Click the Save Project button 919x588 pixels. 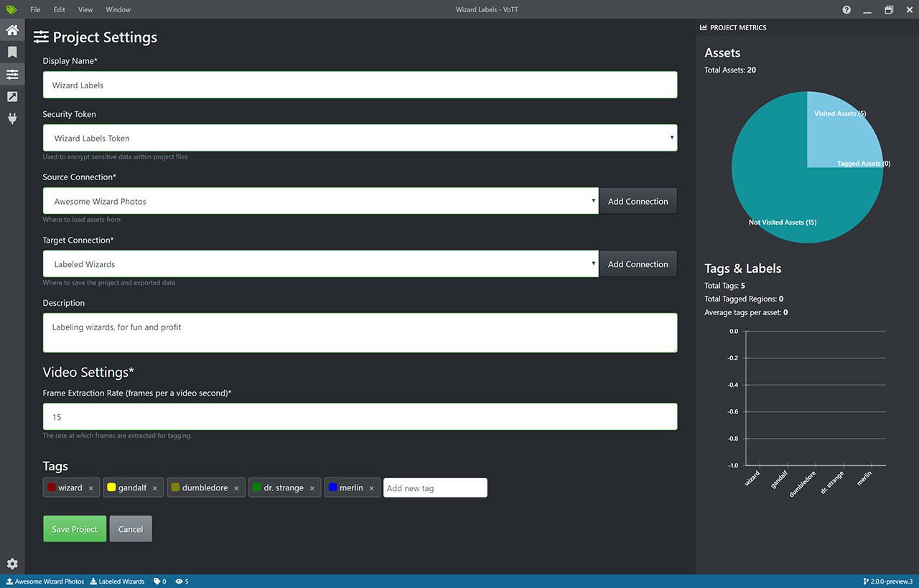(x=75, y=529)
